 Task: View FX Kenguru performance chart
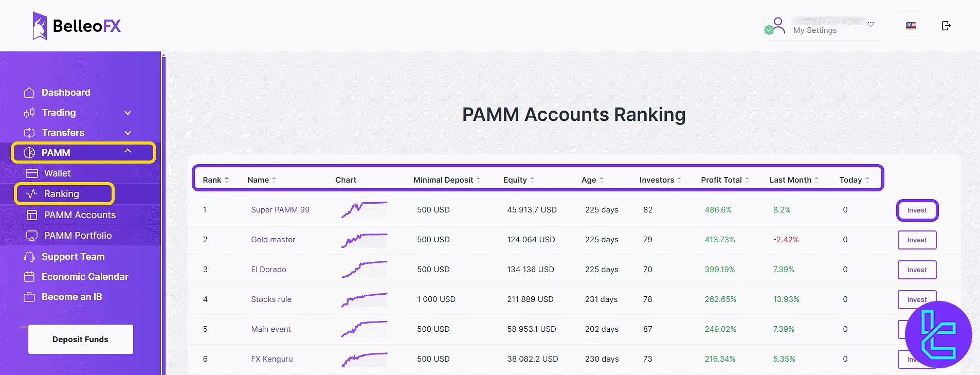point(364,359)
